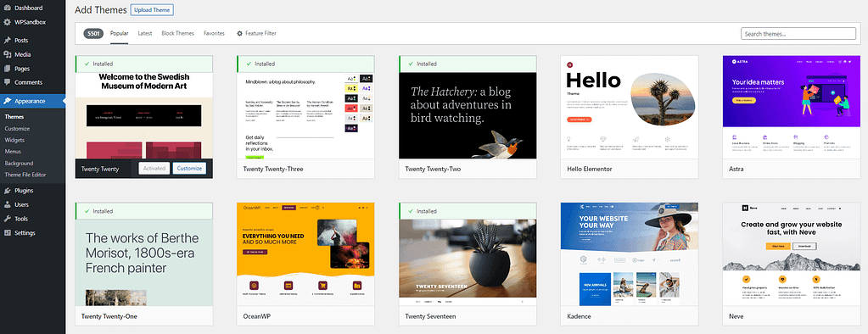Click the Astra theme name text
This screenshot has height=334, width=868.
click(x=736, y=170)
